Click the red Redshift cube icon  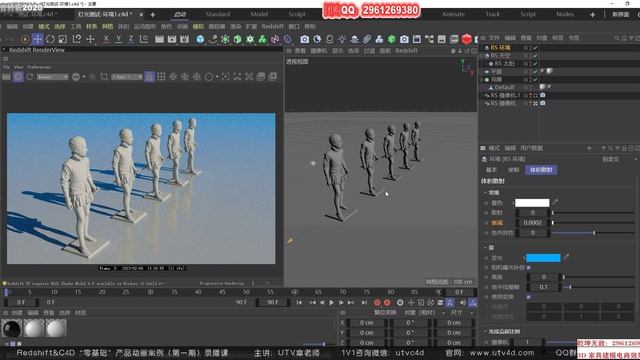point(467,39)
